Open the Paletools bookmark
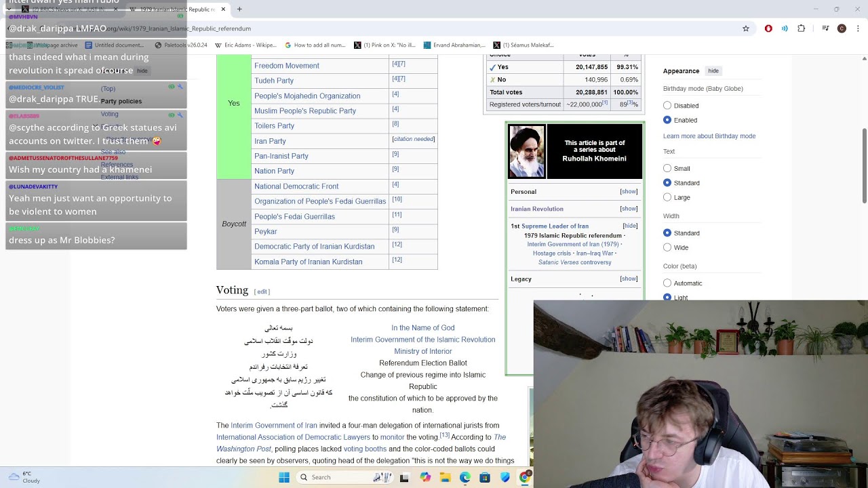Image resolution: width=868 pixels, height=488 pixels. [181, 45]
